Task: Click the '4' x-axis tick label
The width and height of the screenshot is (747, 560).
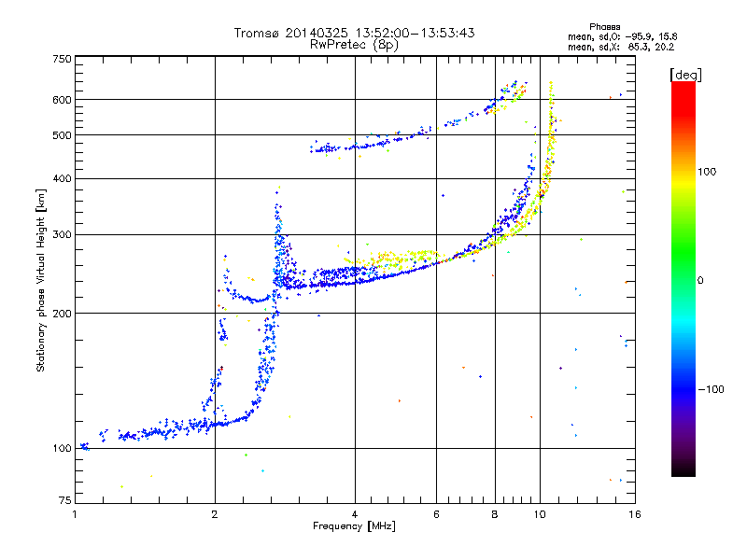Action: point(355,514)
